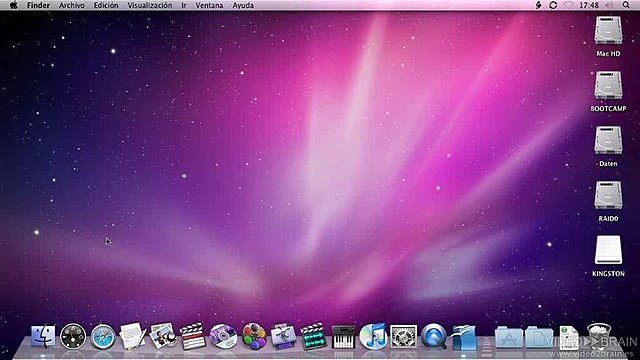640x360 pixels.
Task: Open the Ventana menu
Action: (209, 5)
